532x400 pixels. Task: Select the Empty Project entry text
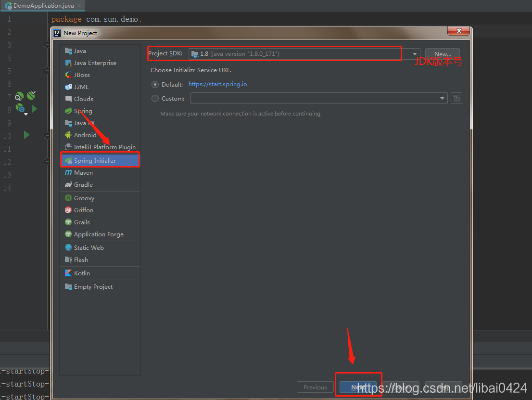(x=93, y=287)
